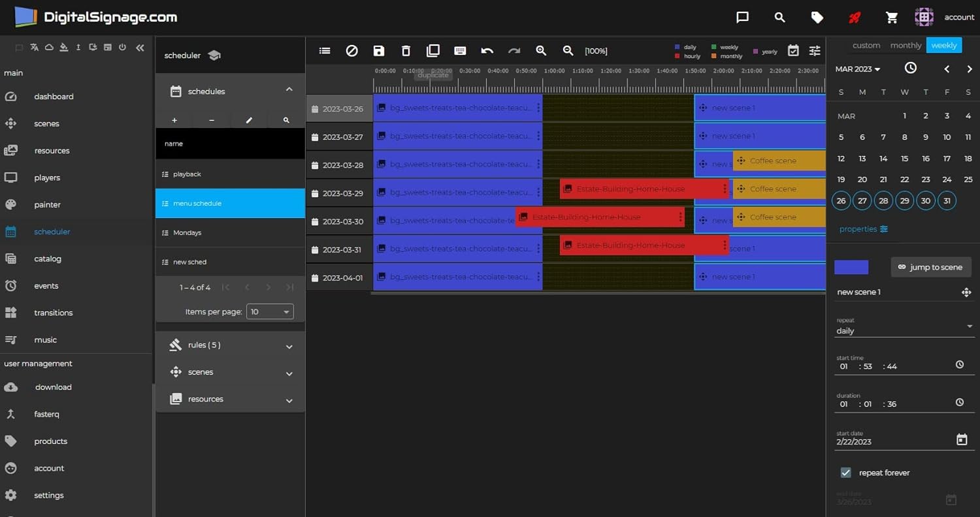Open the painter page in sidebar
This screenshot has width=980, height=517.
[x=47, y=205]
